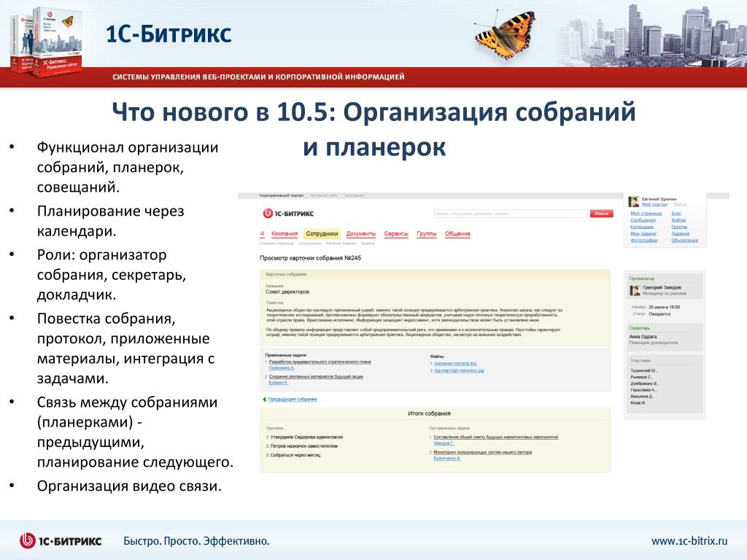747x560 pixels.
Task: Click the bullet Планирование через календари
Action: [111, 221]
